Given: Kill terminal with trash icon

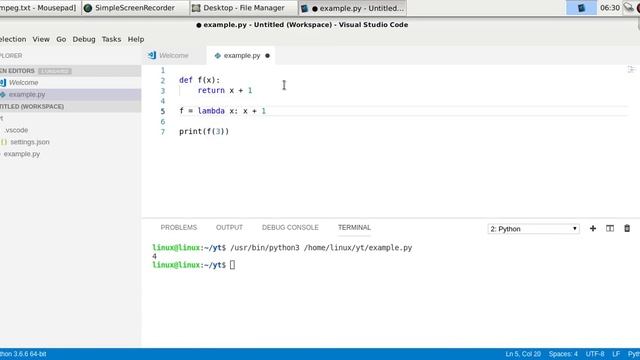Looking at the screenshot, I should tap(627, 229).
